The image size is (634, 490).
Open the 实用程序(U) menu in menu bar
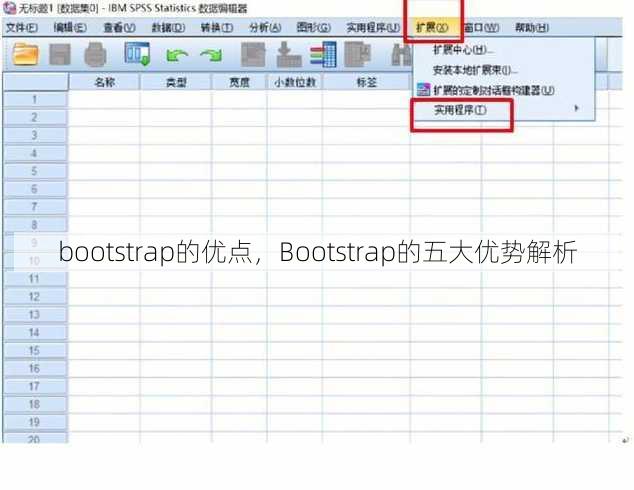click(x=373, y=27)
